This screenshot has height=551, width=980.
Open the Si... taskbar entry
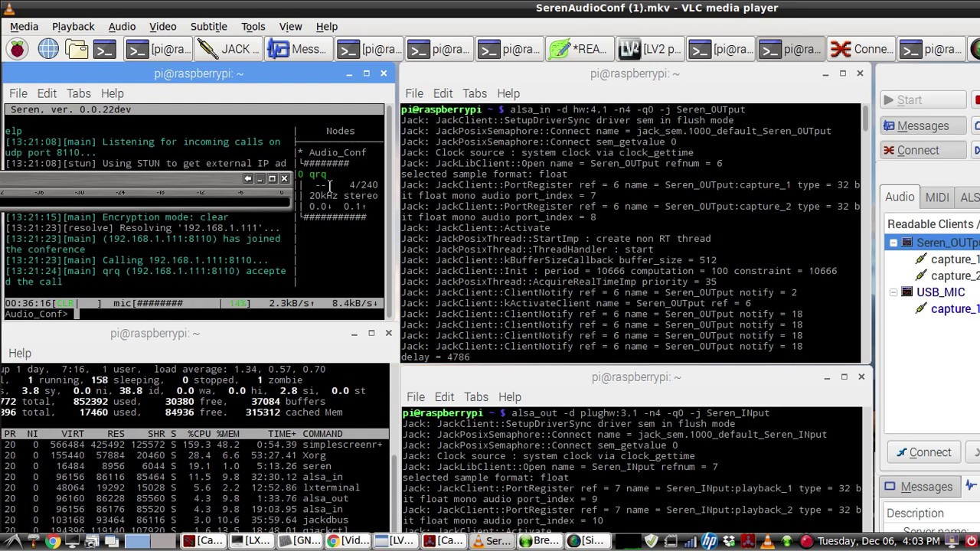pos(587,541)
